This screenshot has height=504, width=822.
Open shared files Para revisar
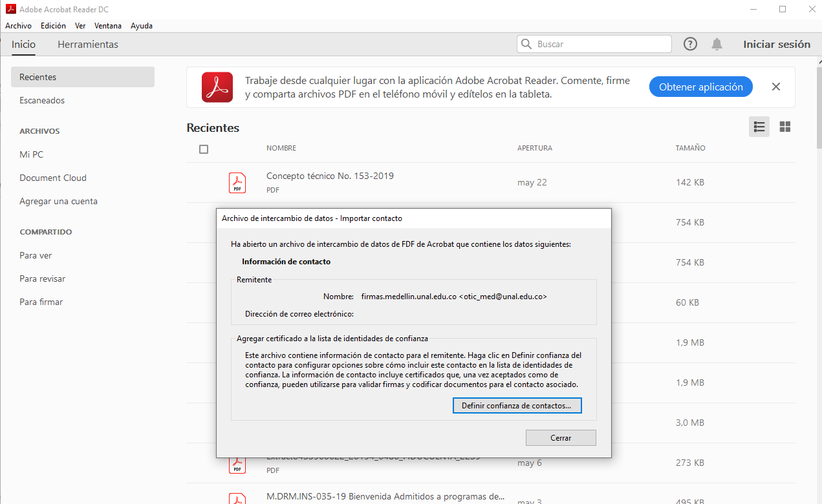coord(42,278)
